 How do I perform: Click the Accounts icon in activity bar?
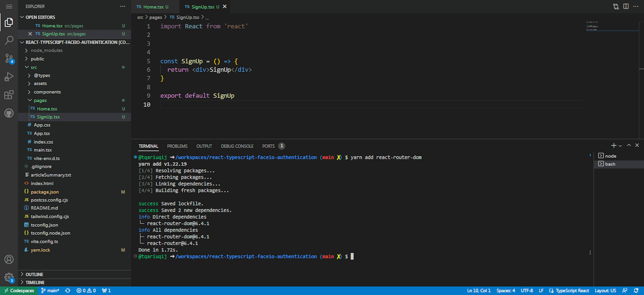coord(9,259)
